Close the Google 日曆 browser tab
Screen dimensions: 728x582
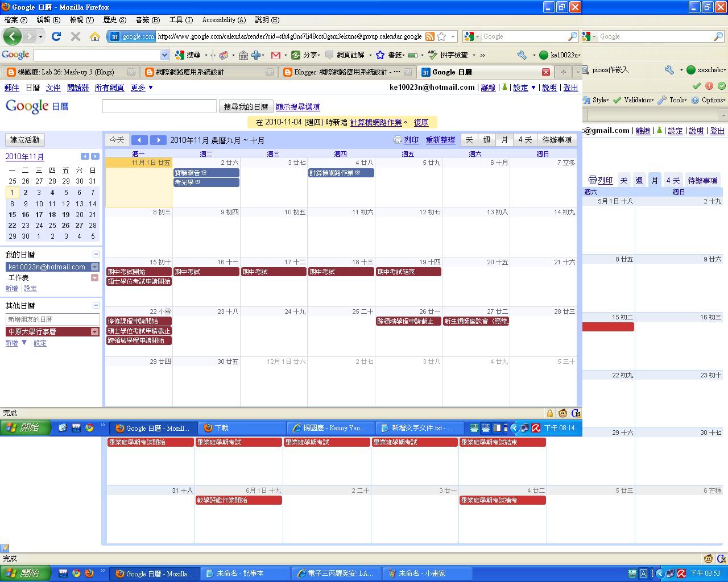click(x=545, y=72)
